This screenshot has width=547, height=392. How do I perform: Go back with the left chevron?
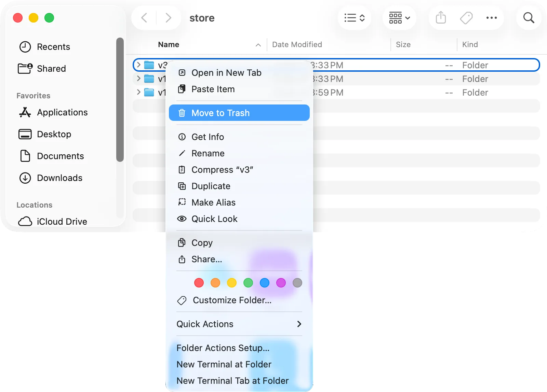(144, 18)
